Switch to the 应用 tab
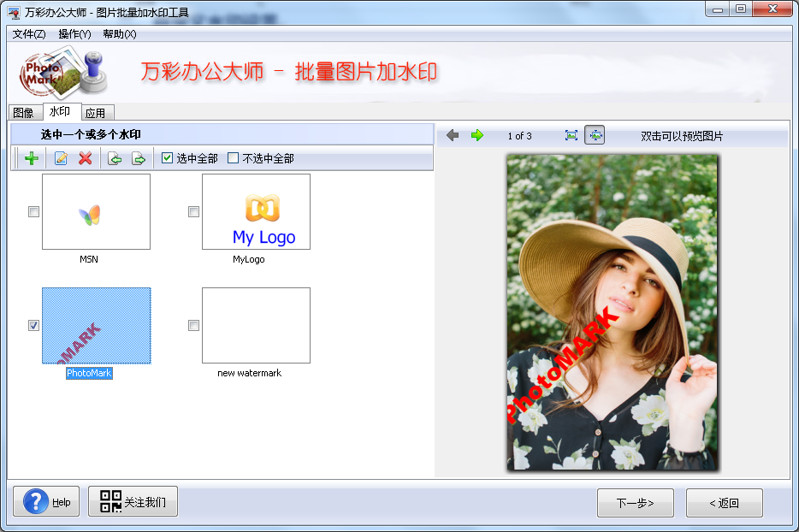799x532 pixels. point(96,113)
